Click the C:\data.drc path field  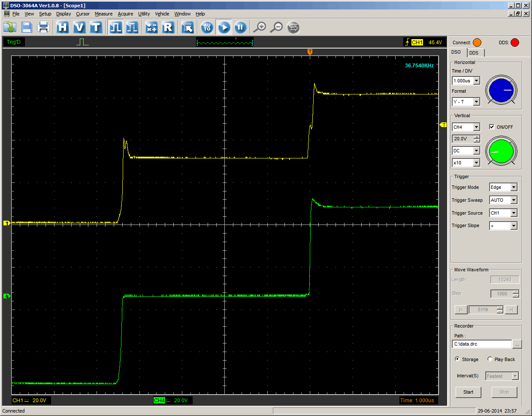[x=482, y=344]
